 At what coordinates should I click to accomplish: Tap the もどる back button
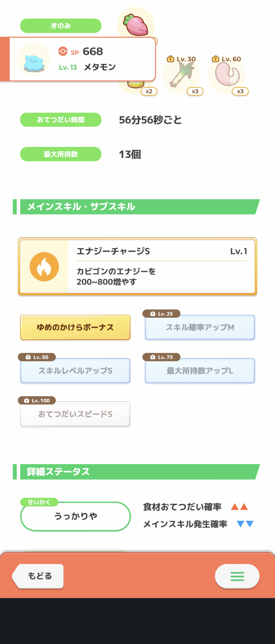click(38, 576)
